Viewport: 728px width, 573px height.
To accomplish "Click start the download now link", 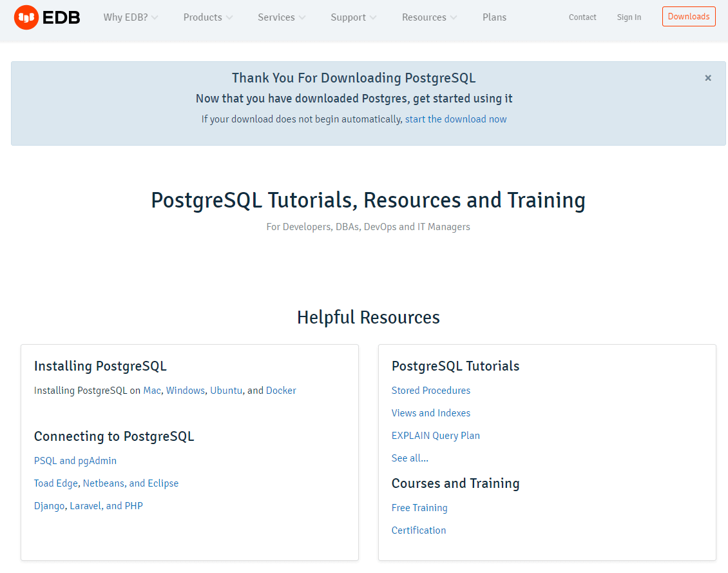I will [455, 119].
